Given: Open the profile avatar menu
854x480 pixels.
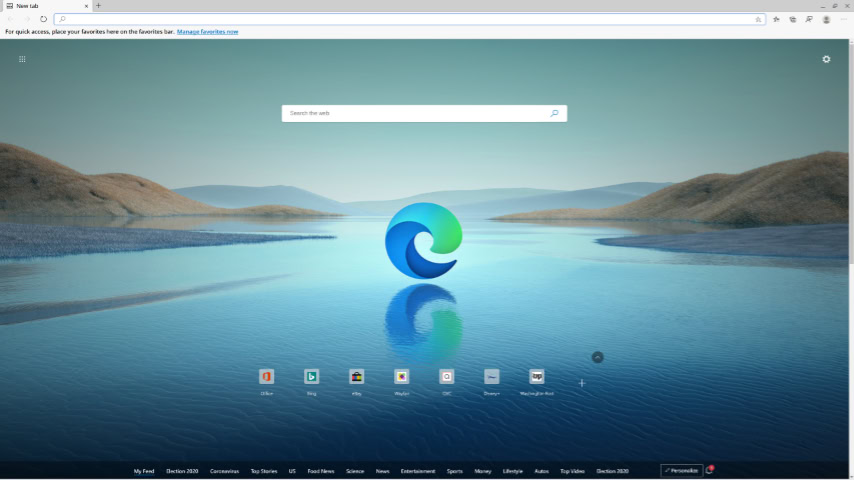Looking at the screenshot, I should [826, 20].
